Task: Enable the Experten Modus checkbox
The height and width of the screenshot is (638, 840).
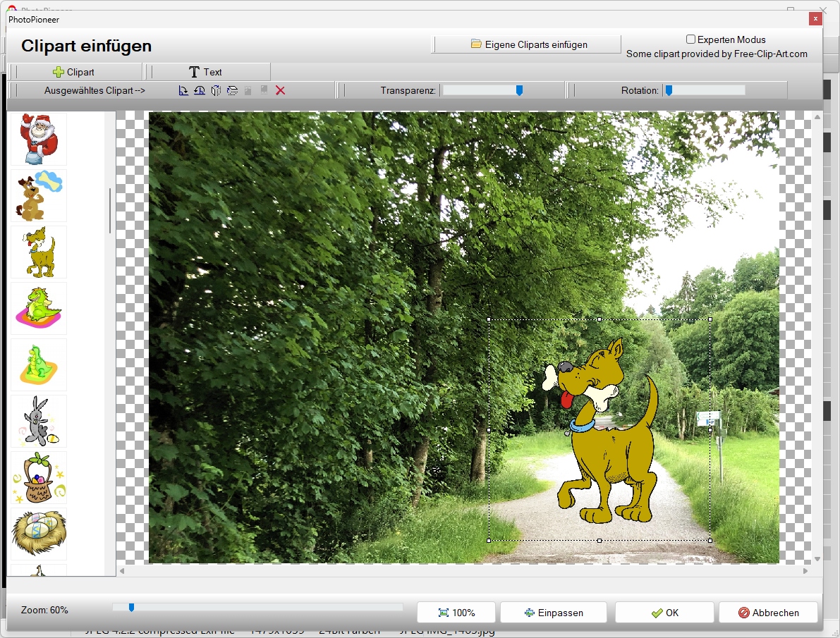Action: (x=690, y=39)
